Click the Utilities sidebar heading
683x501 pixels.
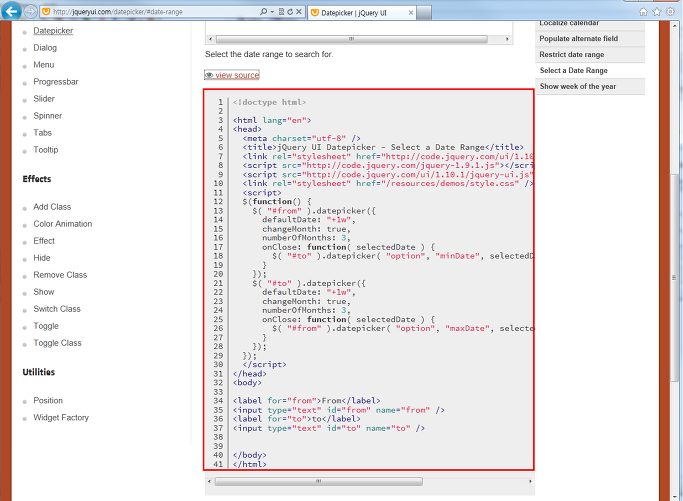click(x=39, y=372)
